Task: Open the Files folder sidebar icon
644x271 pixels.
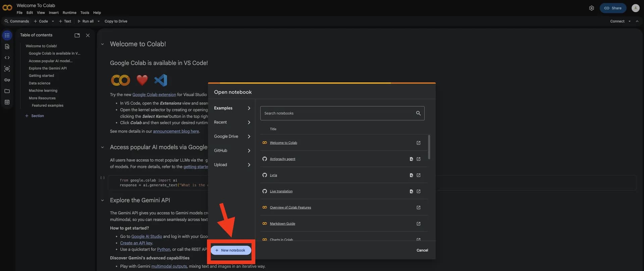Action: [7, 91]
